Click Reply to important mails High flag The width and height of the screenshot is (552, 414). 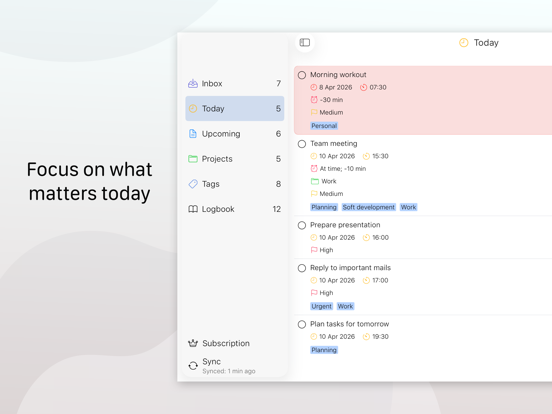click(314, 293)
